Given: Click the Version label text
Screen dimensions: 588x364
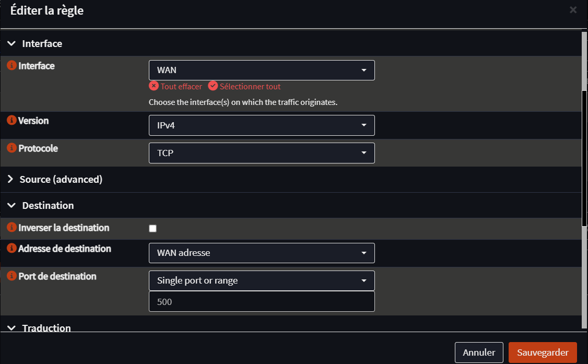Looking at the screenshot, I should [33, 120].
